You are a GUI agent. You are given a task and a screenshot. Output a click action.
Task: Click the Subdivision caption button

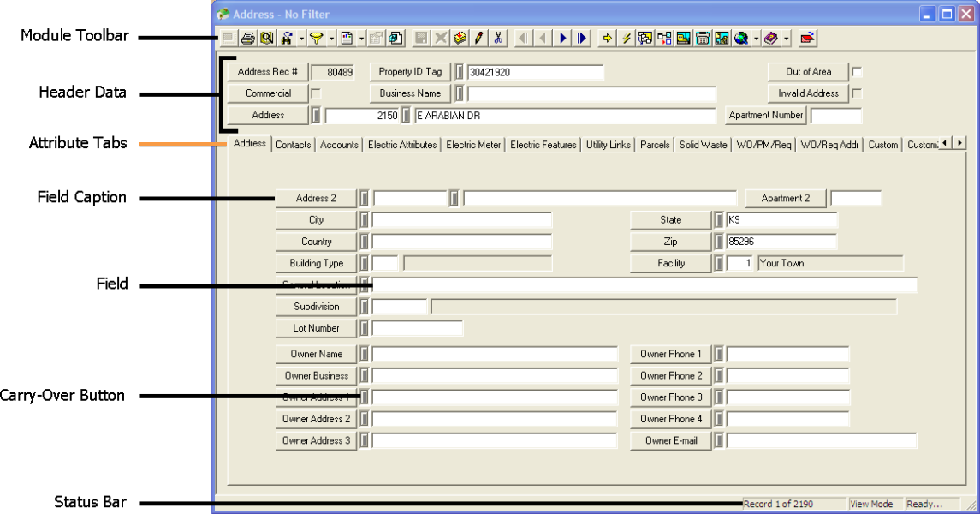316,307
